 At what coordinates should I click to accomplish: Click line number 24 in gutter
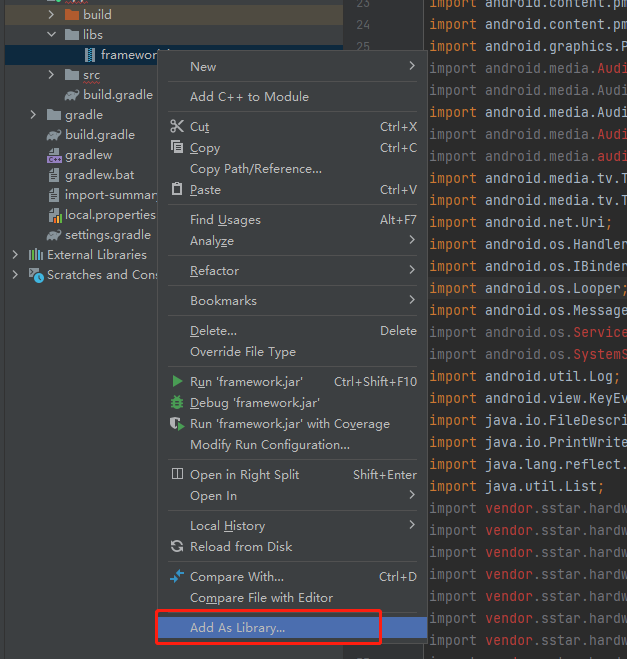(x=363, y=25)
